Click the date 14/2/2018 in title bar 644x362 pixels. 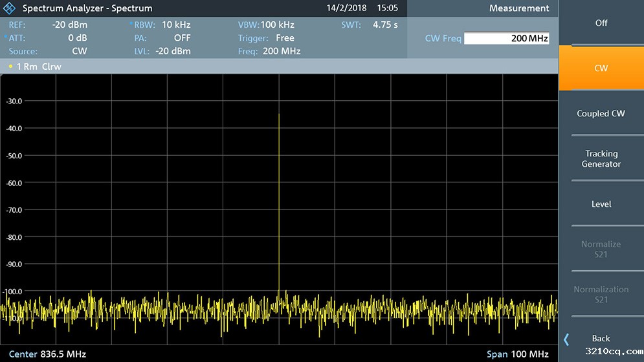tap(346, 8)
